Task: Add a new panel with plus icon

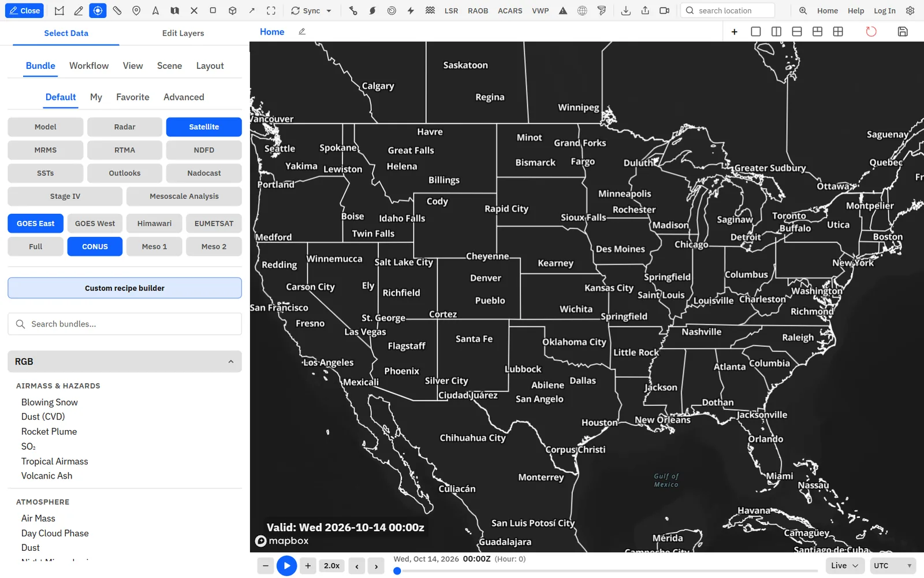Action: click(735, 31)
